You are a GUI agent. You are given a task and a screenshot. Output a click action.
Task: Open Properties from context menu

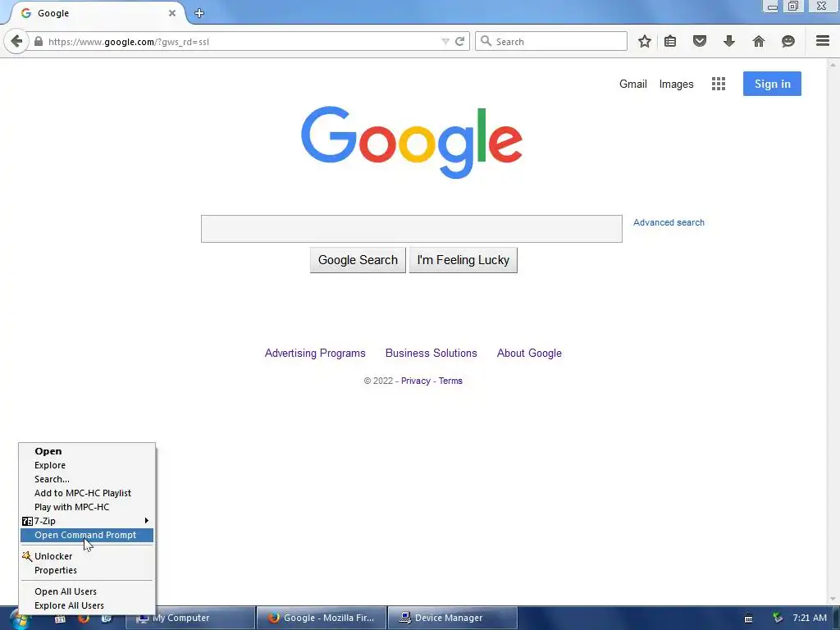87,570
